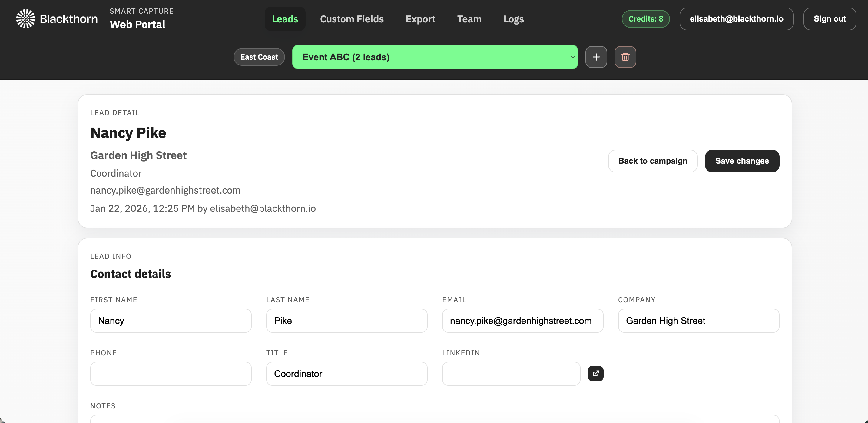Image resolution: width=868 pixels, height=423 pixels.
Task: Go to the Team page
Action: click(x=469, y=19)
